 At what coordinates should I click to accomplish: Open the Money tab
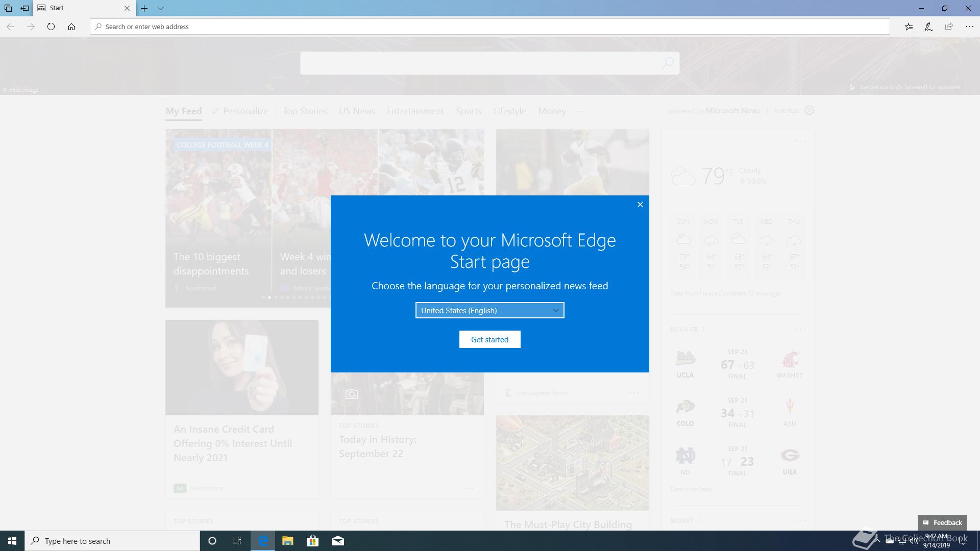pos(552,111)
